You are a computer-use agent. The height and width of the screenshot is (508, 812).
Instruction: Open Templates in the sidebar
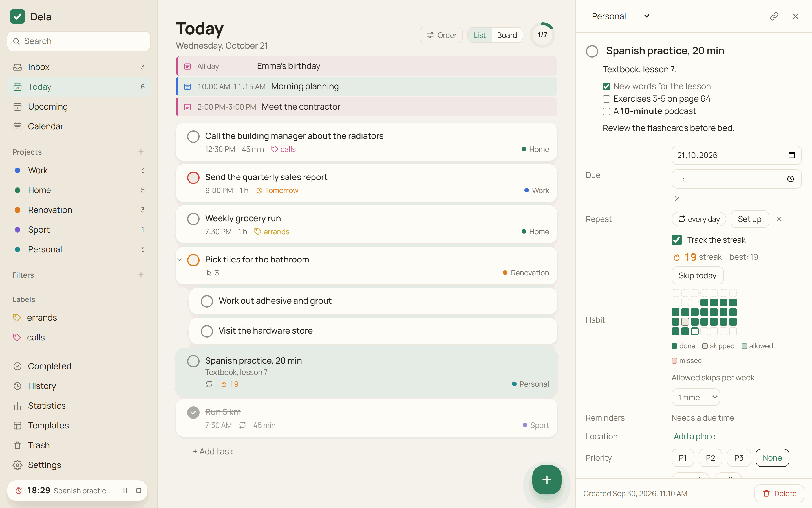tap(78, 425)
